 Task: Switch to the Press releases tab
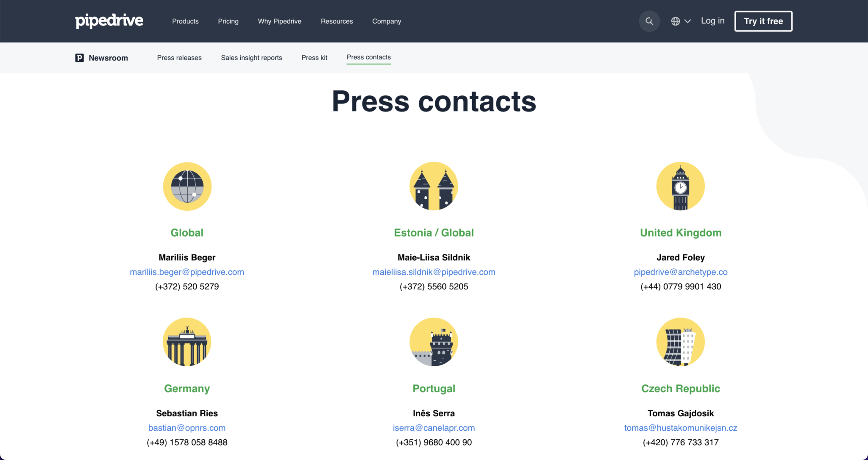click(179, 58)
